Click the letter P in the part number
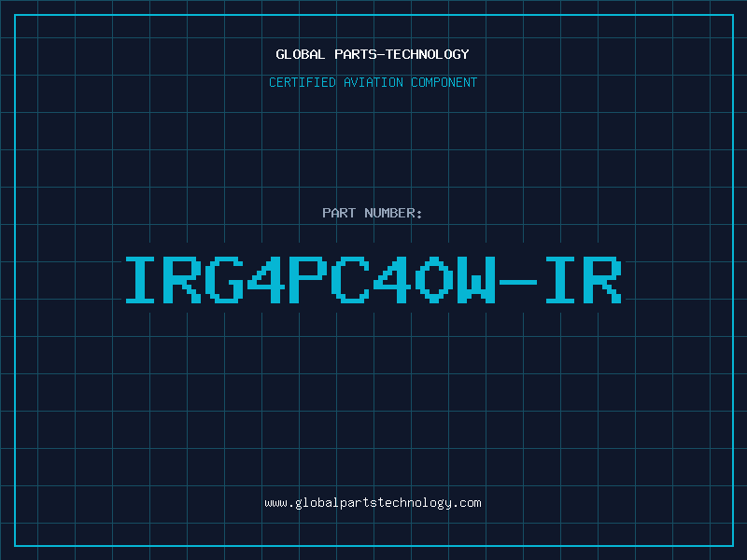 coord(308,280)
